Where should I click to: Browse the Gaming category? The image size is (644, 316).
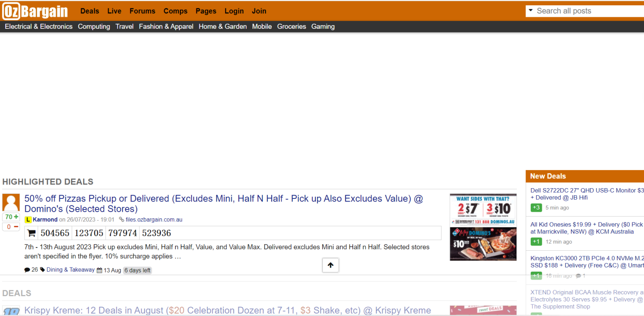(323, 27)
